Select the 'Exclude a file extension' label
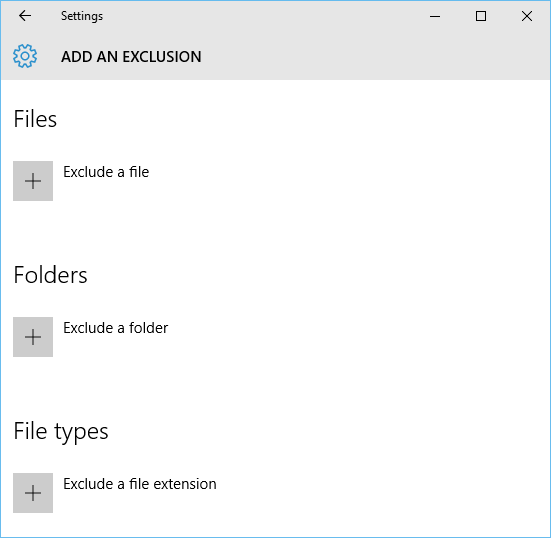This screenshot has height=538, width=551. click(140, 484)
